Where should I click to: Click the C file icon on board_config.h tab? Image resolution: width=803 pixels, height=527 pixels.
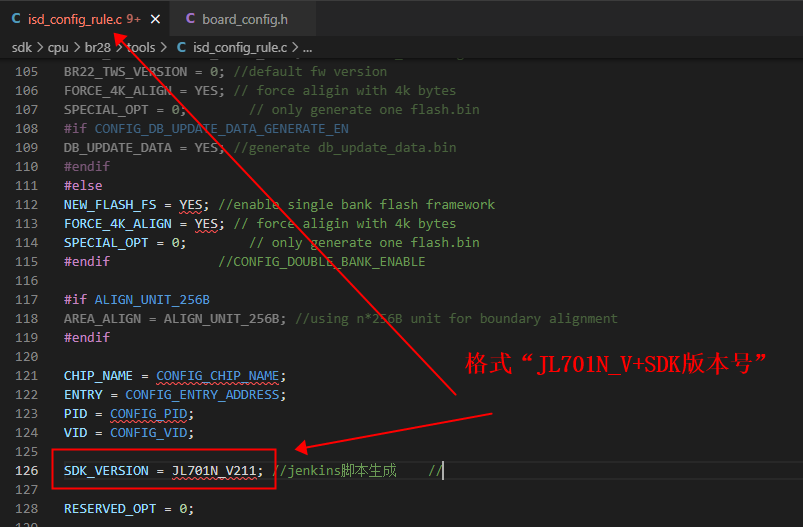click(x=191, y=19)
